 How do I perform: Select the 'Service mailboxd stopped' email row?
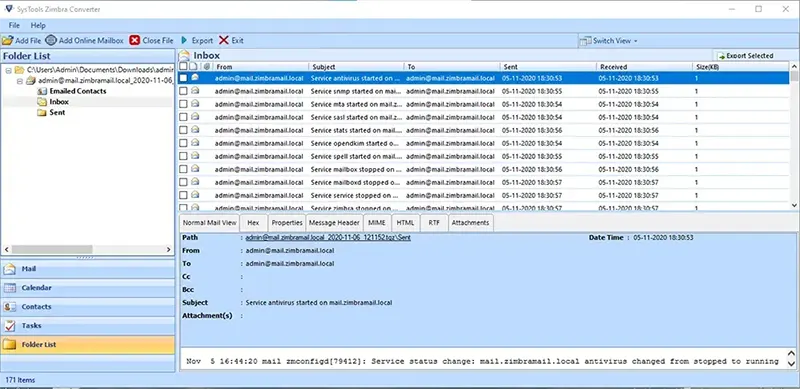[483, 182]
